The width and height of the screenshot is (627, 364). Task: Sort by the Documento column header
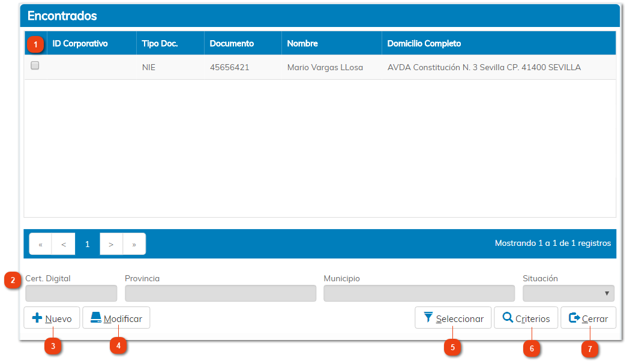pyautogui.click(x=232, y=44)
